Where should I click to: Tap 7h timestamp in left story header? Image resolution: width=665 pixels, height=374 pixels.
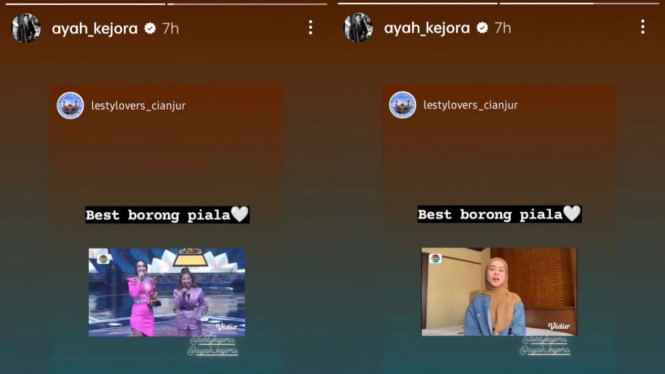170,28
